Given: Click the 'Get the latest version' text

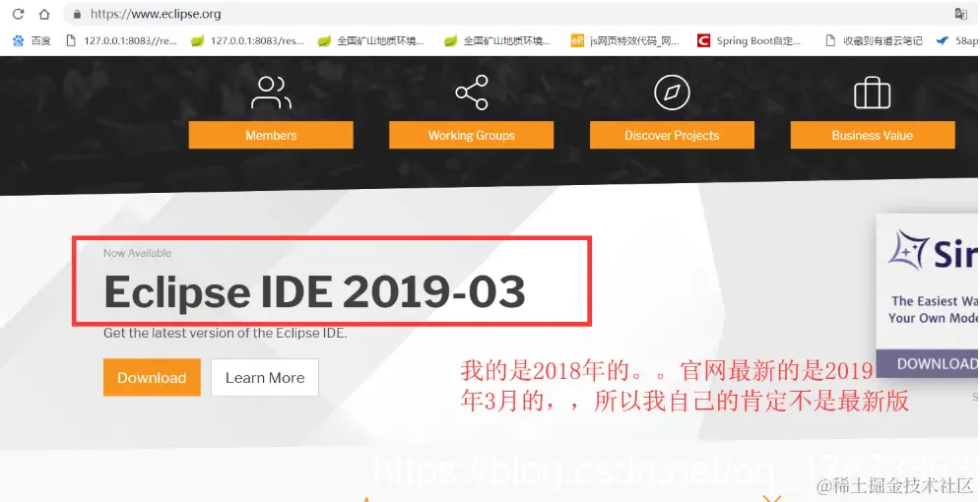Looking at the screenshot, I should (225, 333).
